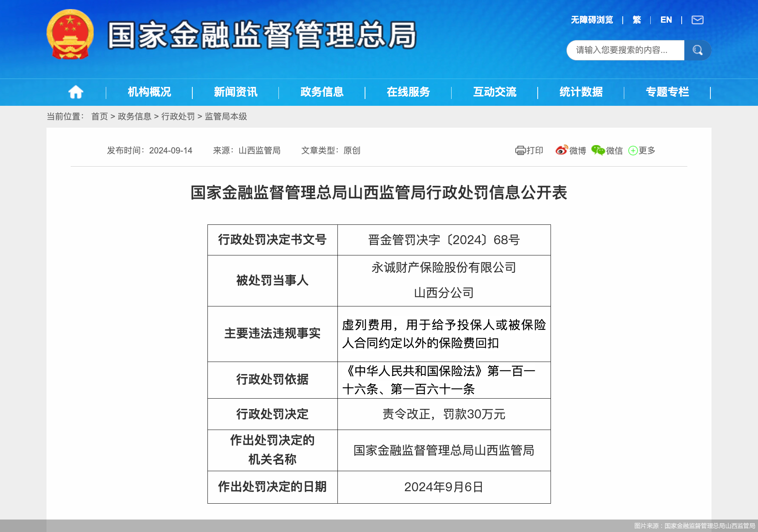The image size is (758, 532).
Task: Share via Weibo icon
Action: (562, 150)
